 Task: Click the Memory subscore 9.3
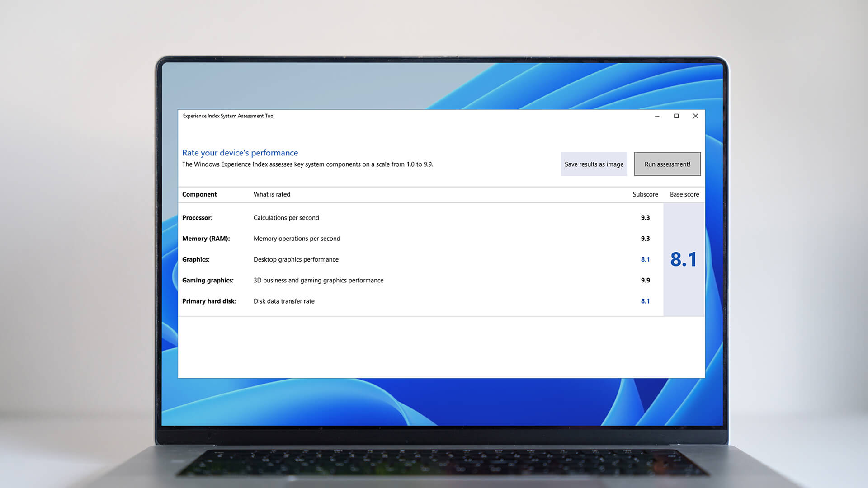pos(645,239)
